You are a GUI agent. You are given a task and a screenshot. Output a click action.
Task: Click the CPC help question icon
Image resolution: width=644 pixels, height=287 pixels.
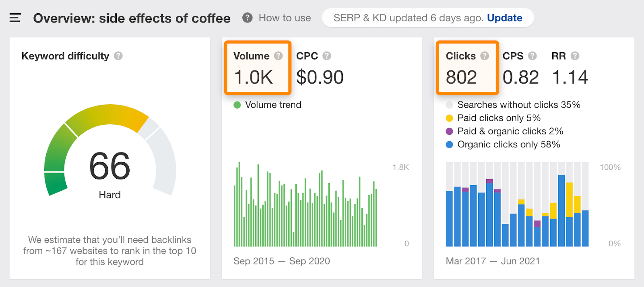[327, 56]
